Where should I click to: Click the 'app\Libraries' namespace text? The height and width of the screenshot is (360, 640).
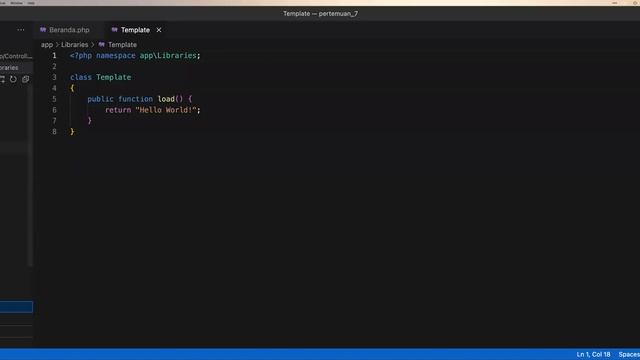(168, 56)
